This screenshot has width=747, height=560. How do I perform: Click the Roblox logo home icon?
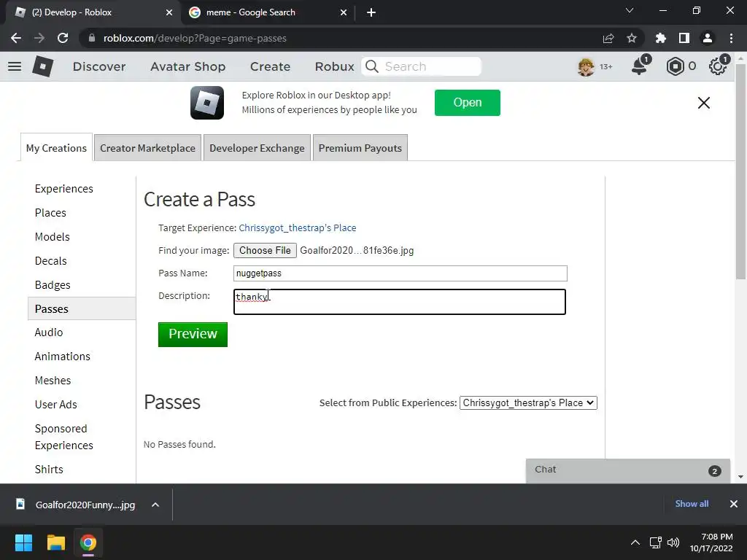click(43, 66)
